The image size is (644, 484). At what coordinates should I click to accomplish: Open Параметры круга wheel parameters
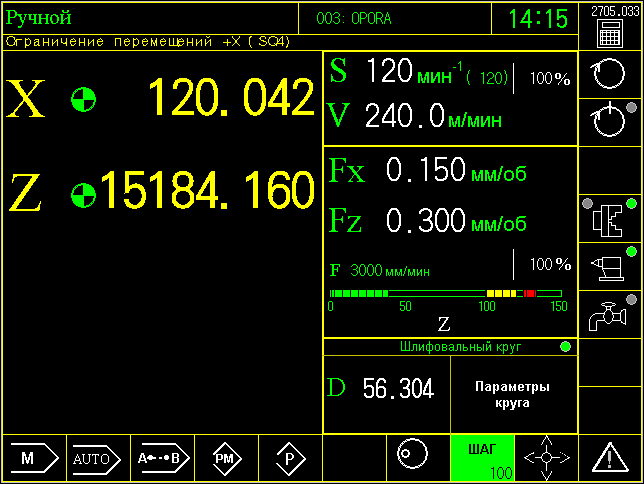coord(513,394)
